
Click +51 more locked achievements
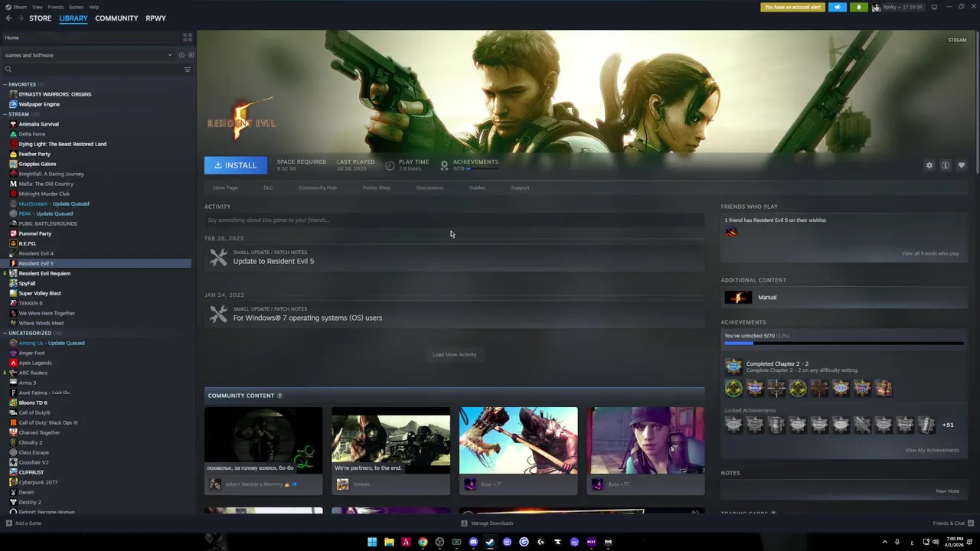948,425
